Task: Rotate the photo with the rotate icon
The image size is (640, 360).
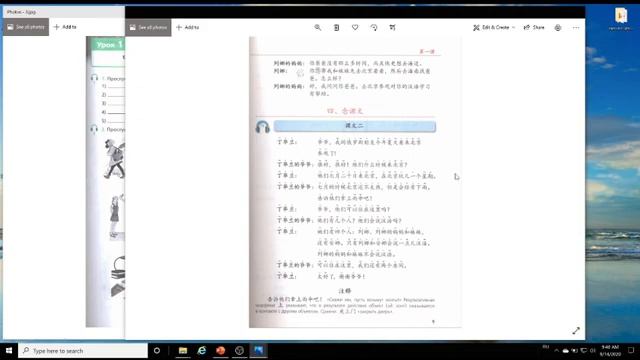Action: [374, 27]
